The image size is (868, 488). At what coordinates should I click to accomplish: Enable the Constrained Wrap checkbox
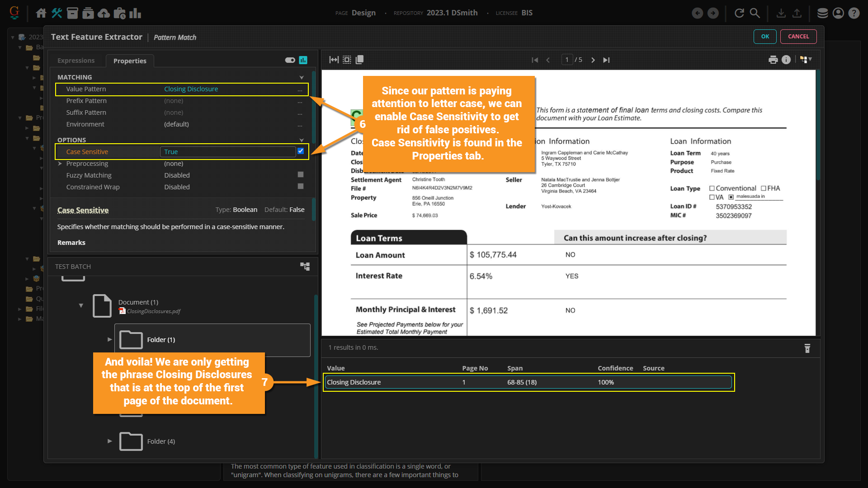coord(301,187)
